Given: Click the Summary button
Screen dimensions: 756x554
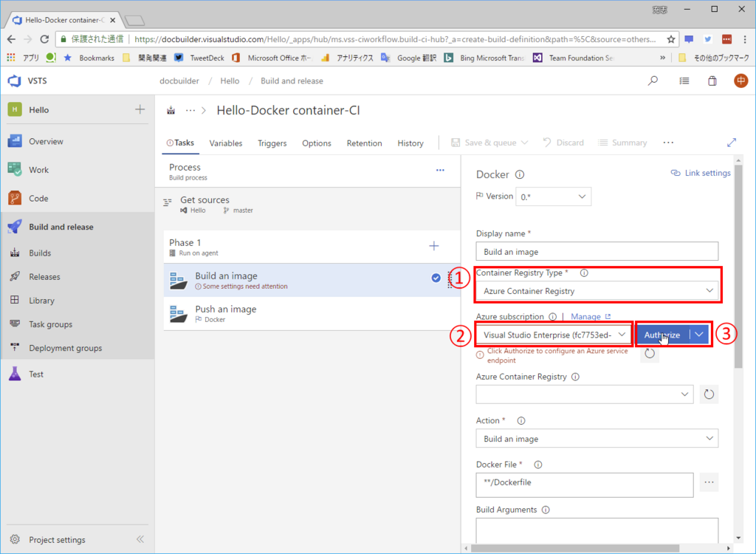Looking at the screenshot, I should 622,143.
